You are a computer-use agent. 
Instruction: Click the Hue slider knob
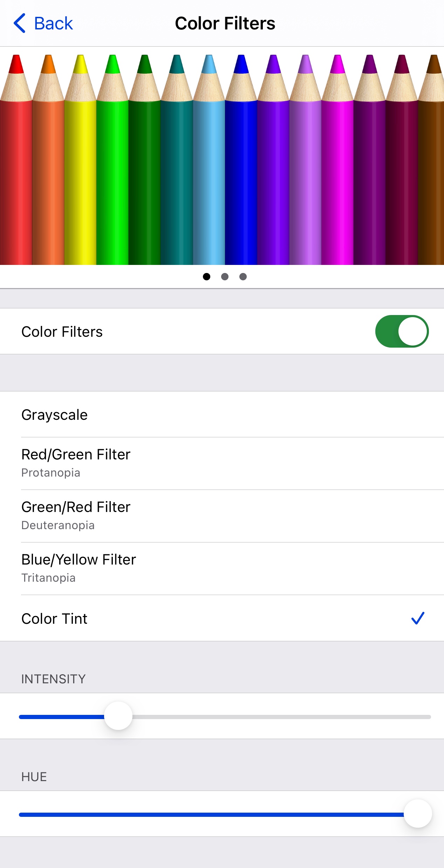[418, 813]
